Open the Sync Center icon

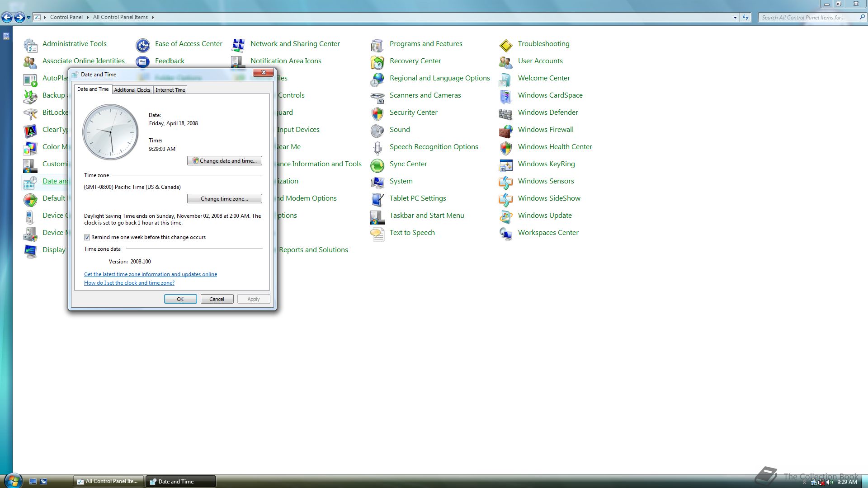click(377, 165)
